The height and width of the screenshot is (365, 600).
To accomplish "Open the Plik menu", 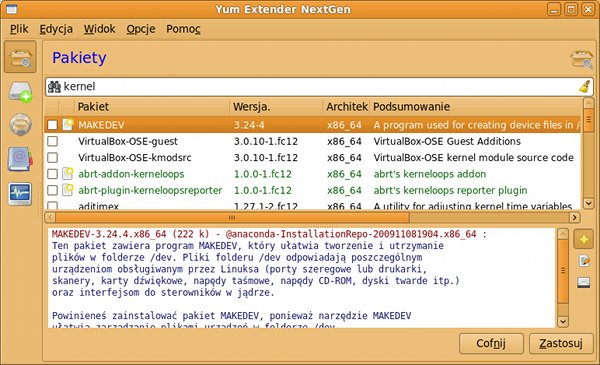I will click(19, 29).
